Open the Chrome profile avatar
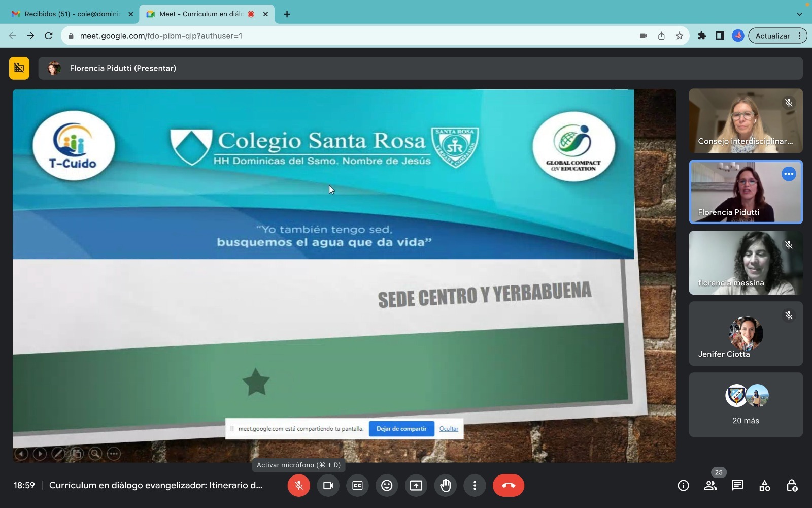Screen dimensions: 812x508 click(x=738, y=36)
